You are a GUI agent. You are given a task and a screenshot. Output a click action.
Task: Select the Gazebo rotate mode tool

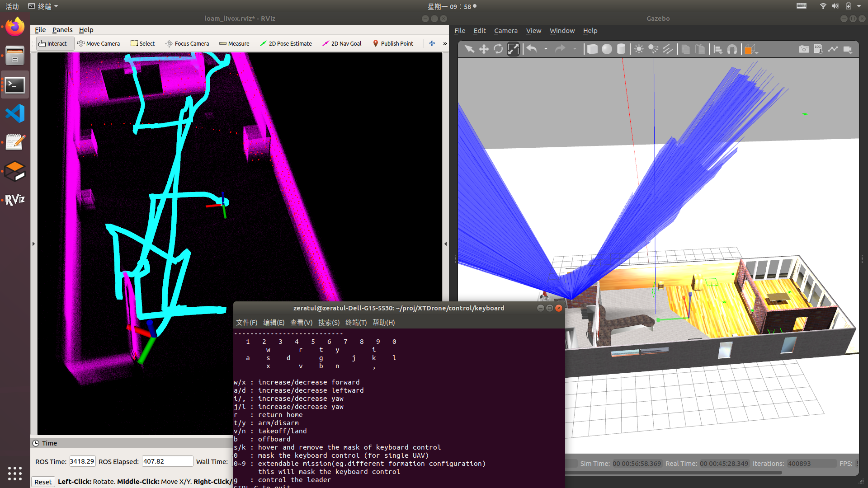pyautogui.click(x=498, y=49)
